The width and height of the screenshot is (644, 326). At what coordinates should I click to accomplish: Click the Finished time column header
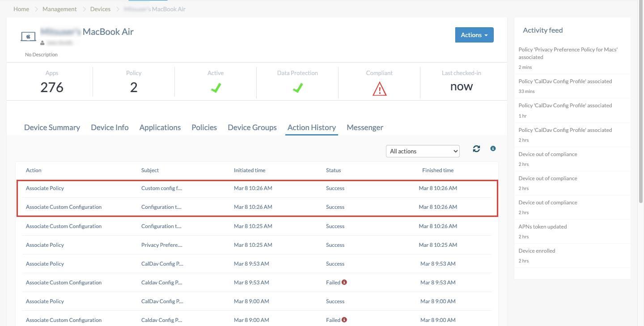coord(438,170)
